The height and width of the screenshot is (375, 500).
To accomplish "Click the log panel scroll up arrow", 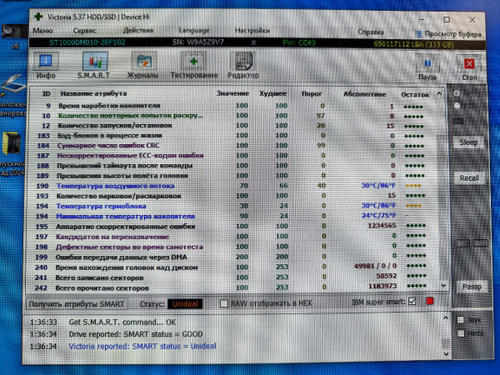I will tap(445, 318).
